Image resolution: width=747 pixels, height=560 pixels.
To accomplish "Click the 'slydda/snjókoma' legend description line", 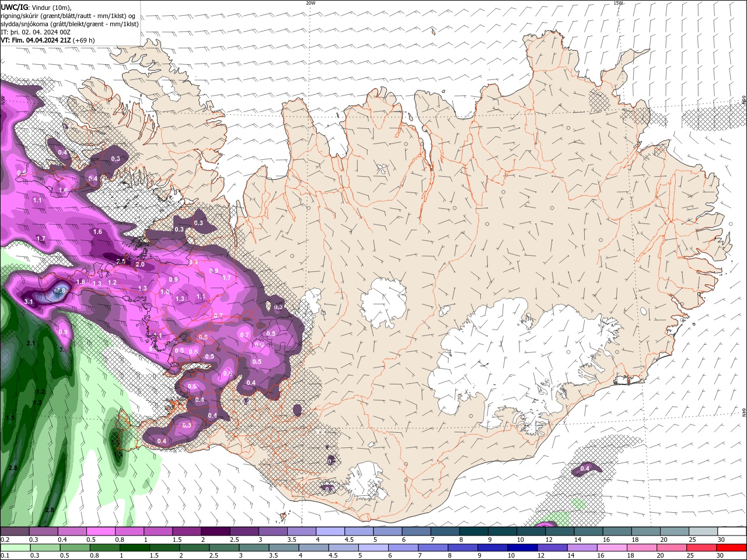I will (x=69, y=24).
